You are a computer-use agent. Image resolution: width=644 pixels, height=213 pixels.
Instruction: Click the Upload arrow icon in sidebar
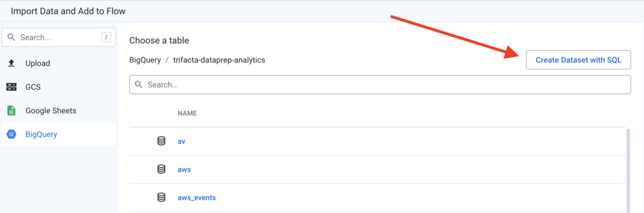click(11, 63)
